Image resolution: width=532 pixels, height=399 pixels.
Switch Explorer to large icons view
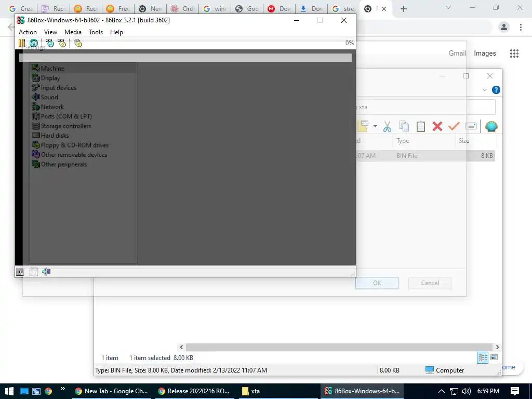click(x=494, y=357)
